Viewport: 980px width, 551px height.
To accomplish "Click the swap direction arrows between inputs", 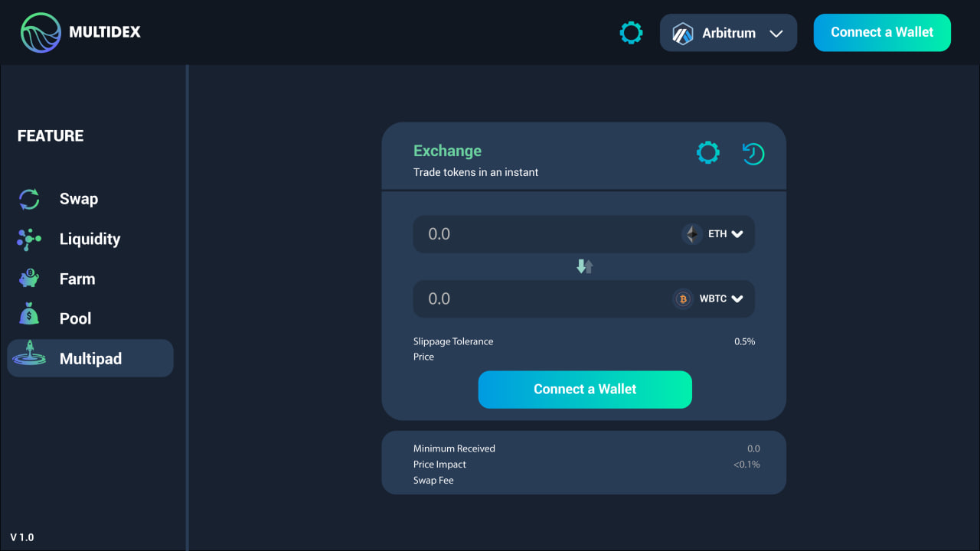I will pos(584,266).
